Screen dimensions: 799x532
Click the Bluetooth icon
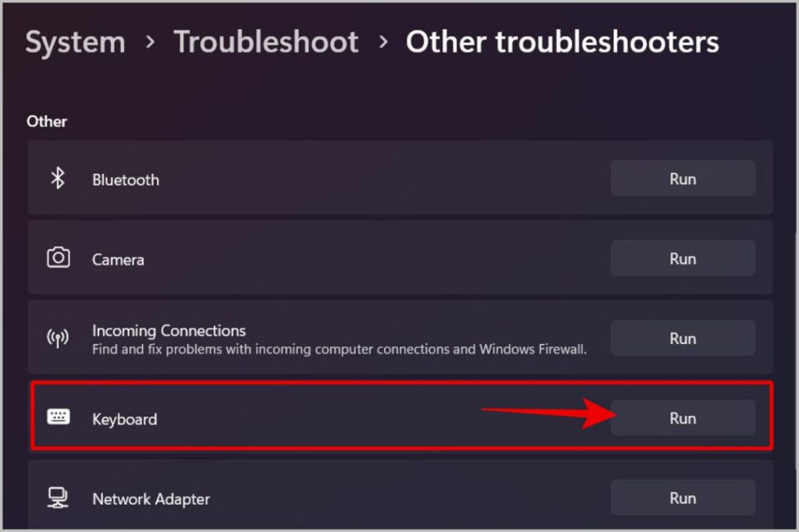tap(58, 179)
